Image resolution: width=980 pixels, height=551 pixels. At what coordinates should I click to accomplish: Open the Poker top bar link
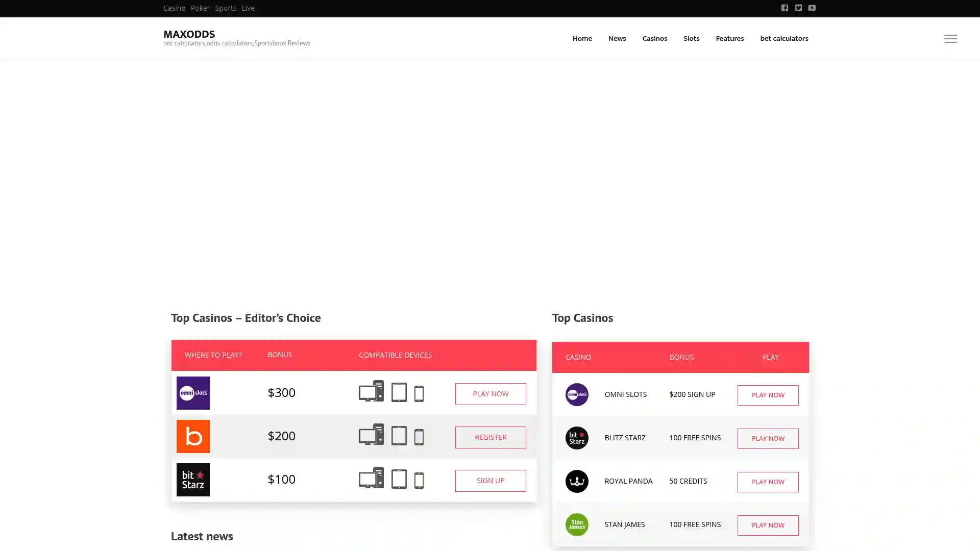pyautogui.click(x=200, y=8)
